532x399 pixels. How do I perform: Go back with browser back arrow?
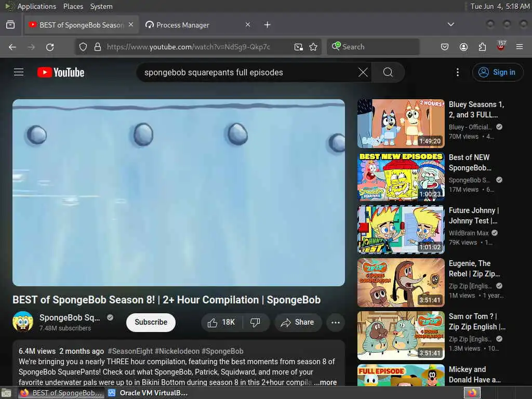coord(12,47)
